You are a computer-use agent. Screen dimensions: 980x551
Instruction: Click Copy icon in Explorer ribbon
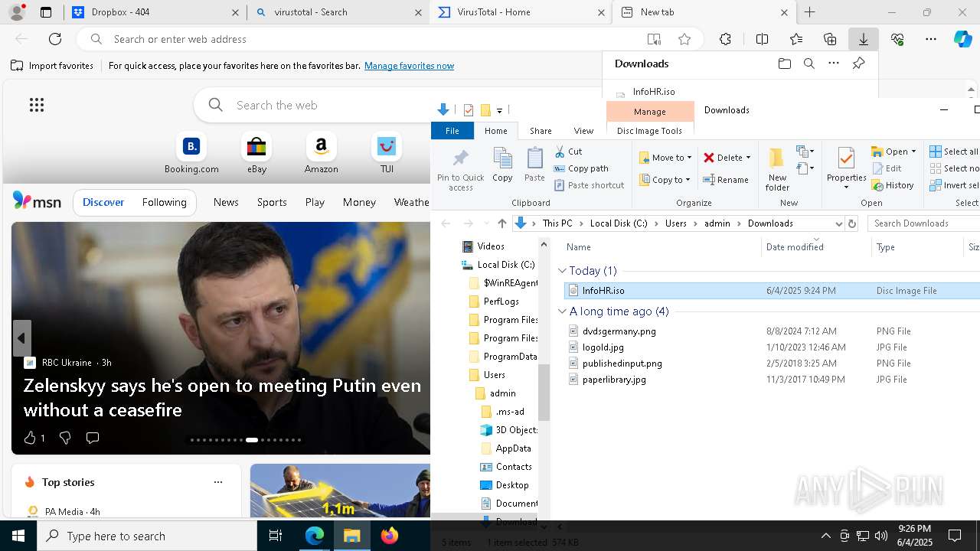(x=502, y=165)
